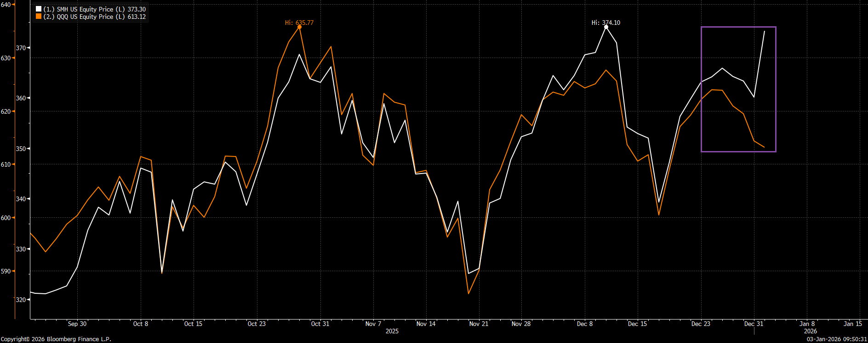Screen dimensions: 868x343
Task: Click the white 320 price axis value
Action: 21,300
